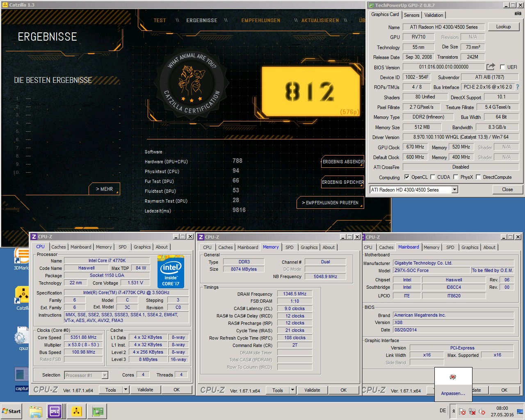
Task: Open 3DMark desktop shortcut
Action: (21, 259)
